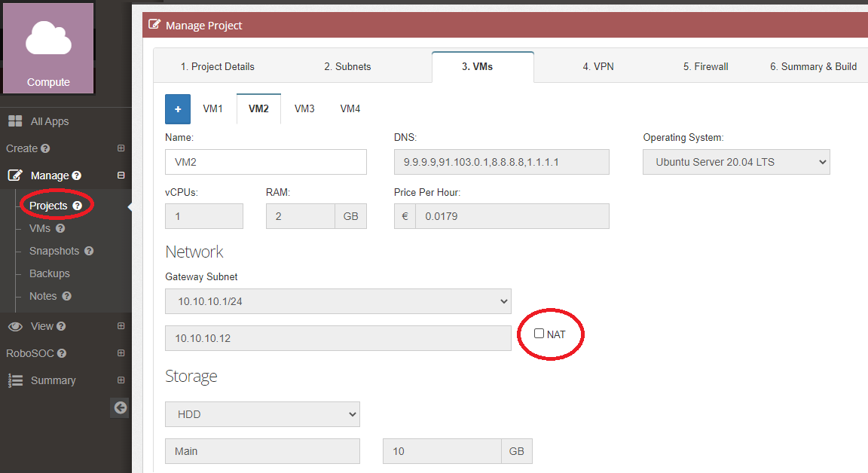Select the VM1 sub-tab
868x473 pixels.
[212, 108]
